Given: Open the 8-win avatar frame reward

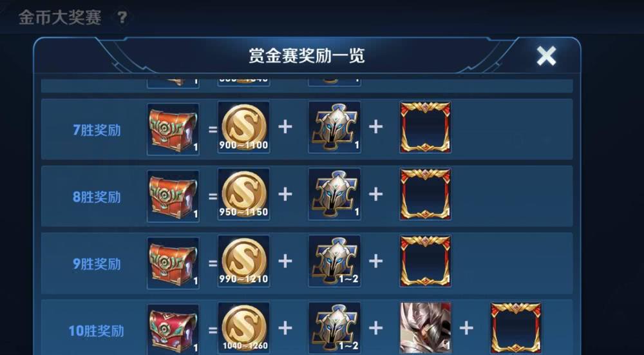Looking at the screenshot, I should (x=425, y=195).
